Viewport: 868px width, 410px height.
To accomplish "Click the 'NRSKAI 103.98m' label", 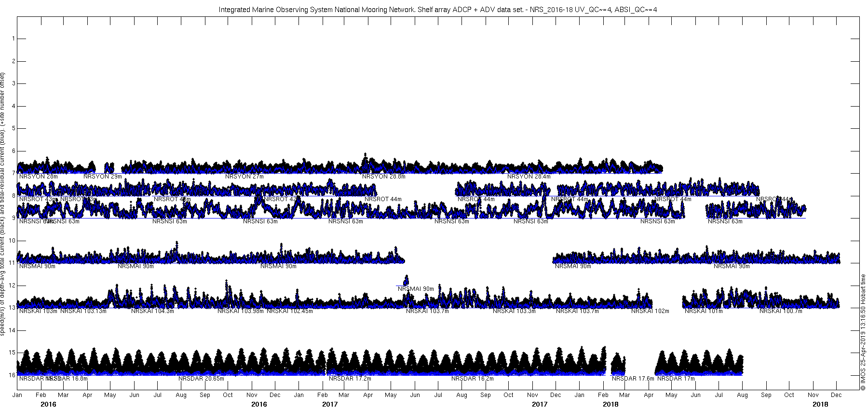I will click(x=241, y=311).
